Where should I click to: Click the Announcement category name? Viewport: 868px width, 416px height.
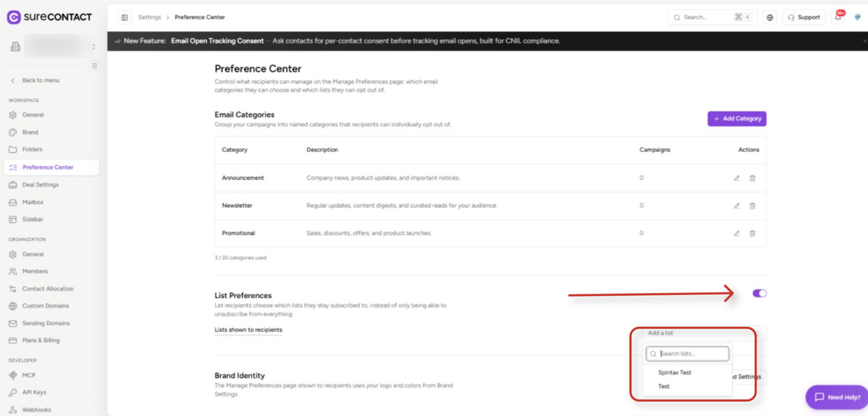[243, 178]
